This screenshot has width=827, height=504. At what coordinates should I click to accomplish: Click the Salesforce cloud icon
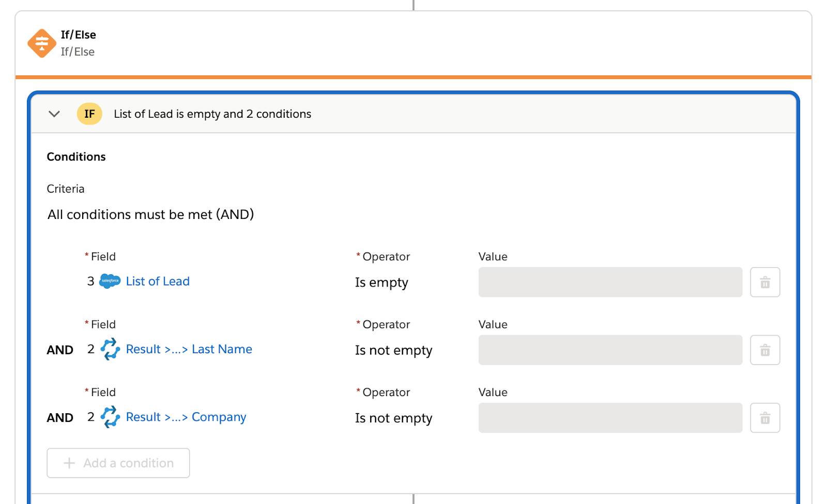(110, 281)
